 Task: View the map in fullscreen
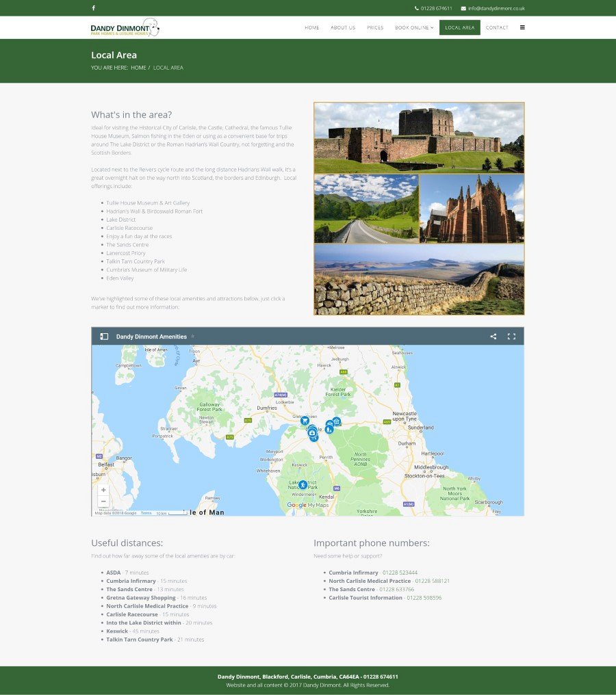[x=511, y=337]
